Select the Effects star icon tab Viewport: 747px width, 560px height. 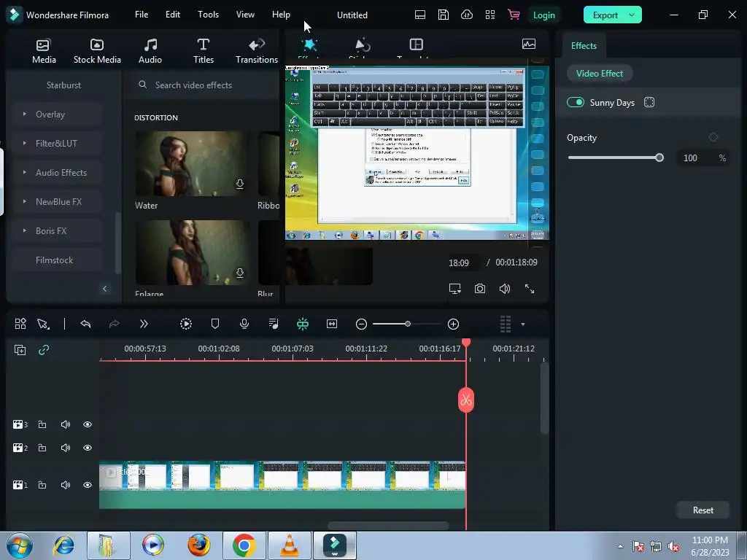[x=309, y=45]
